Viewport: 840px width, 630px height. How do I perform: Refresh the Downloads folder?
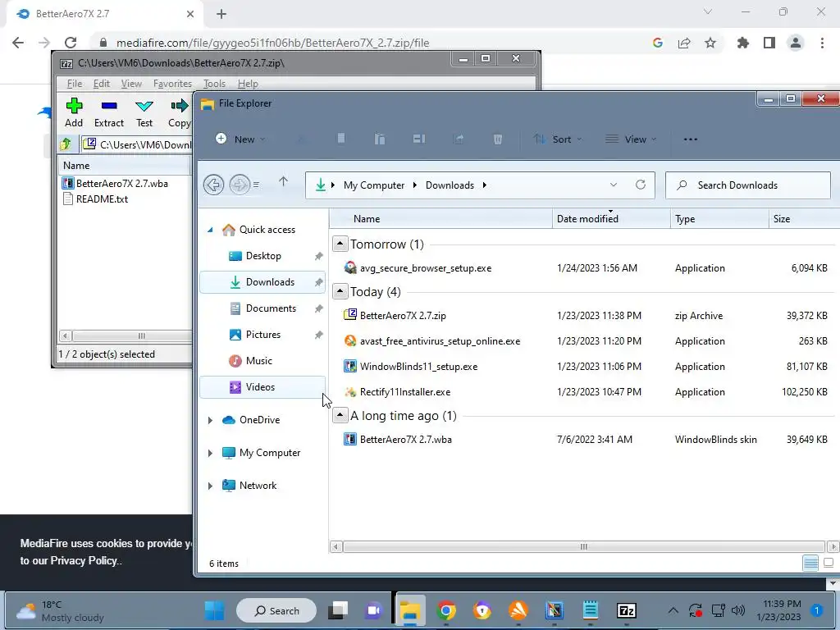[640, 185]
